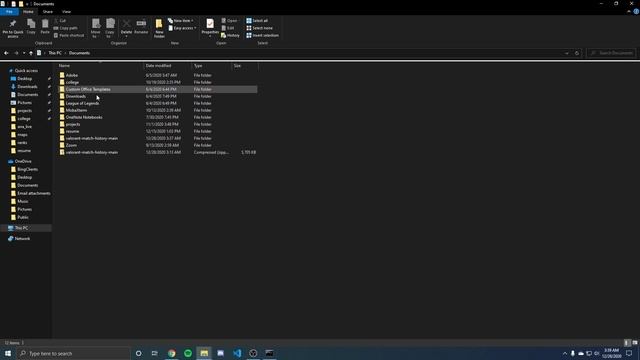Show hidden system tray icons
The height and width of the screenshot is (360, 640).
565,353
